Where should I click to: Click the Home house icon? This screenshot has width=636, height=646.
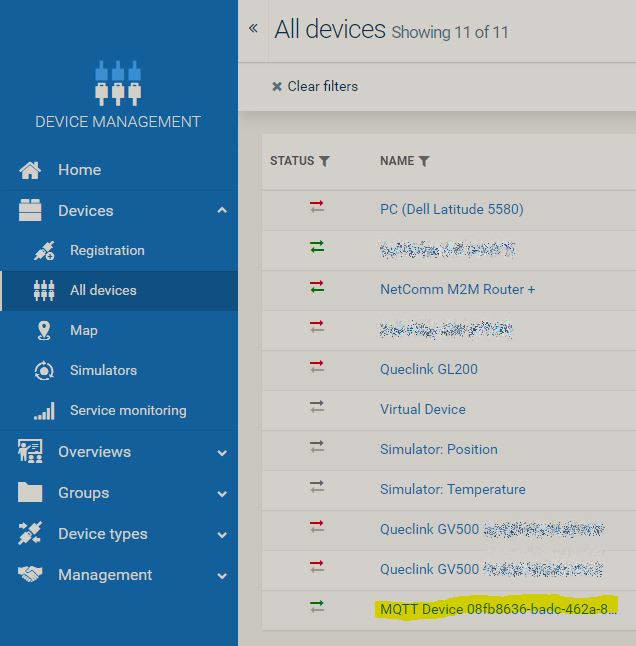pyautogui.click(x=30, y=170)
